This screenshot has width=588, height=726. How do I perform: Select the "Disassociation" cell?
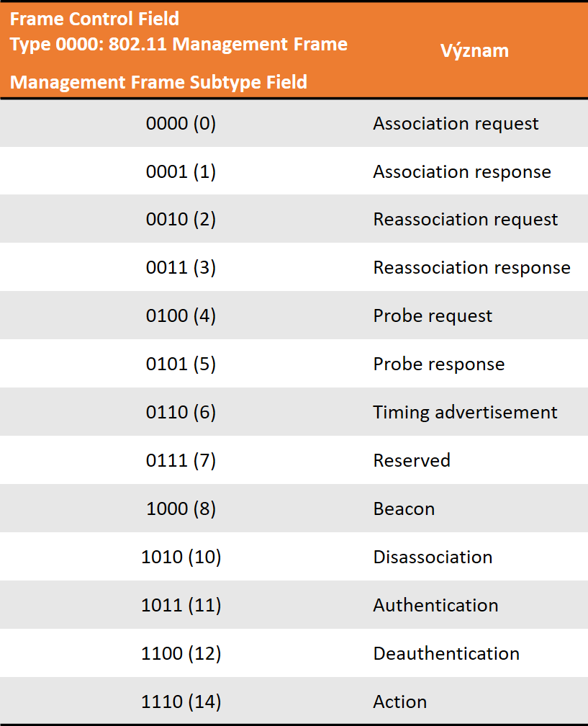coord(433,557)
